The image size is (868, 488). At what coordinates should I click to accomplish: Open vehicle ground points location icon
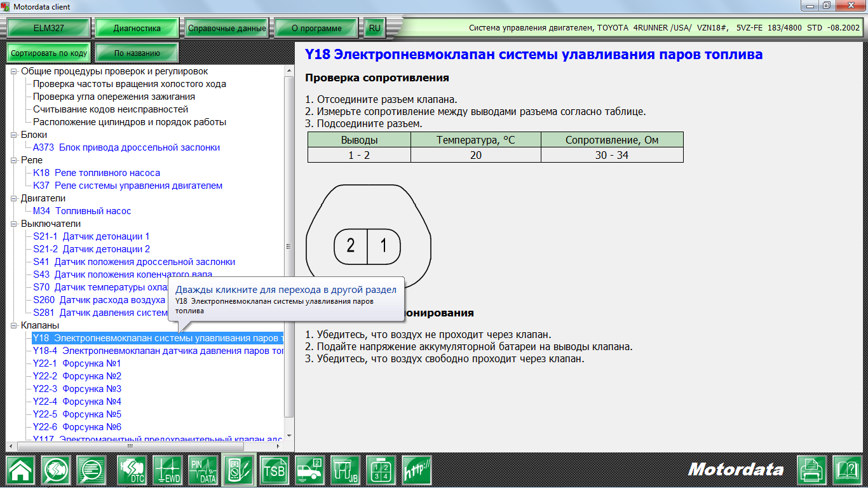(x=310, y=471)
